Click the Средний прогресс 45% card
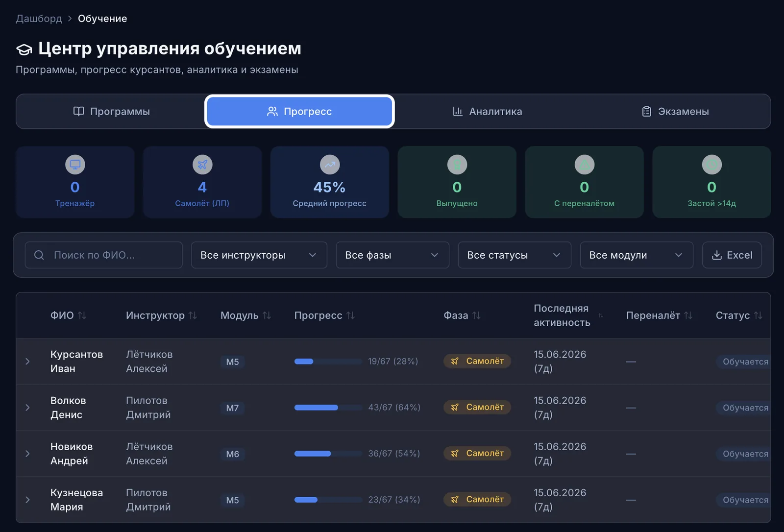784x532 pixels. 330,182
